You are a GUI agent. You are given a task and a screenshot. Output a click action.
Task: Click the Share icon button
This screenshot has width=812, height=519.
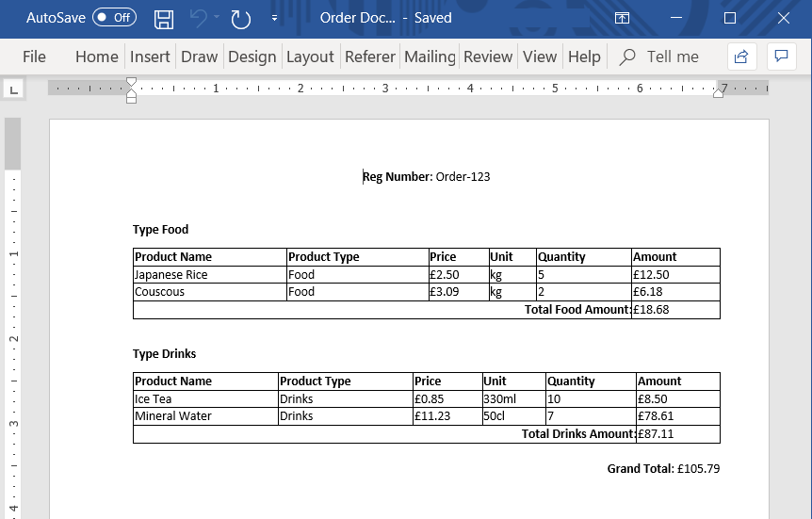tap(741, 57)
